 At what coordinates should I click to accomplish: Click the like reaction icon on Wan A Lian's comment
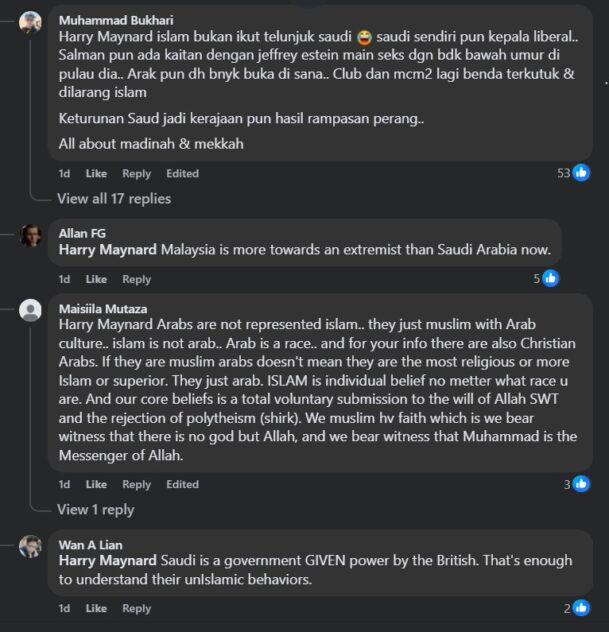coord(580,608)
